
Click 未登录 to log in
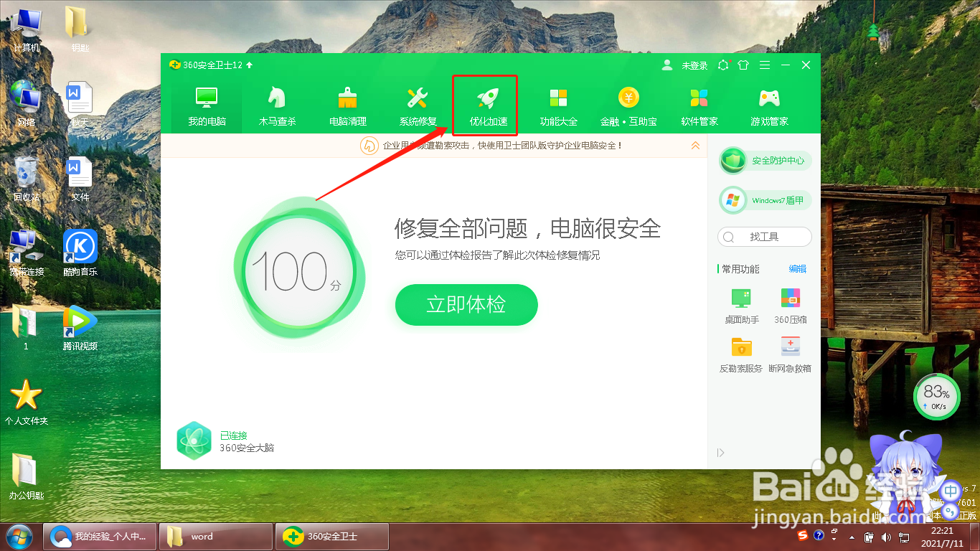coord(694,65)
